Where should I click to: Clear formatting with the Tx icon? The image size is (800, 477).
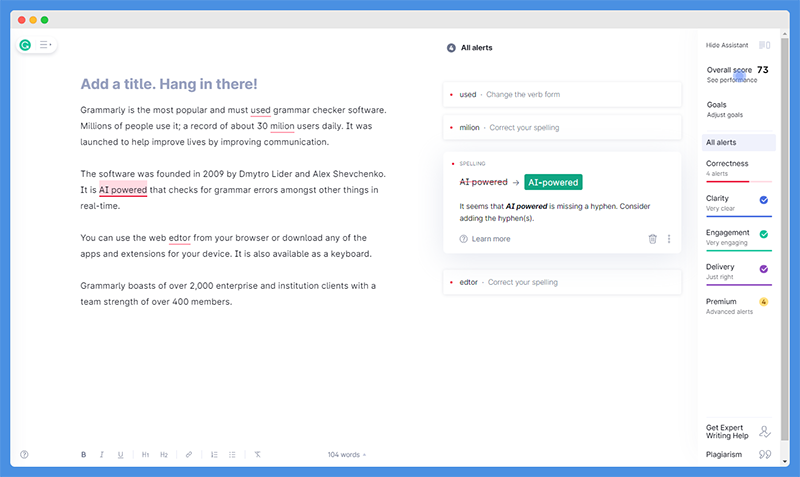258,455
